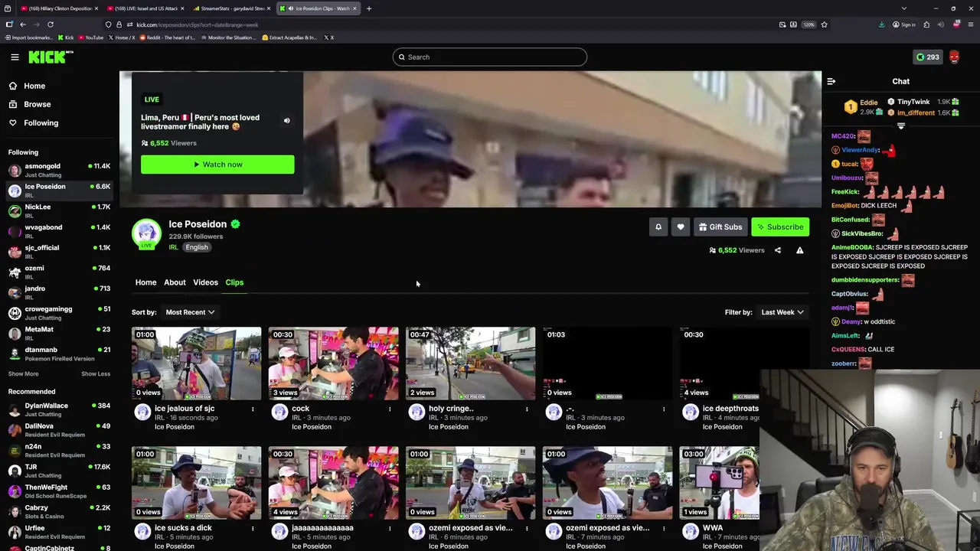Switch to the About tab

(175, 282)
